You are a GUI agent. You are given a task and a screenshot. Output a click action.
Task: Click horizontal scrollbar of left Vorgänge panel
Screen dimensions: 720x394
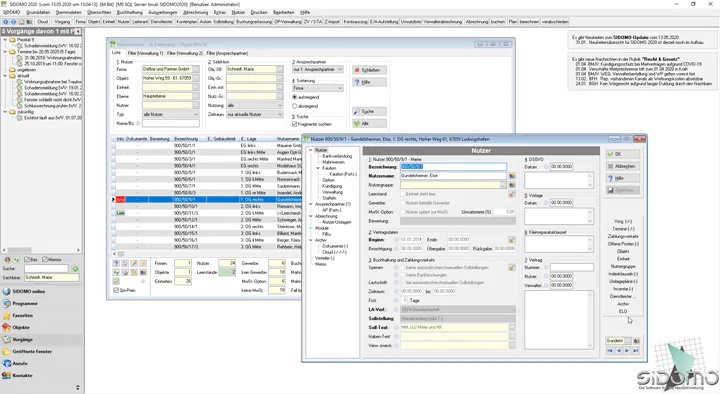point(41,250)
